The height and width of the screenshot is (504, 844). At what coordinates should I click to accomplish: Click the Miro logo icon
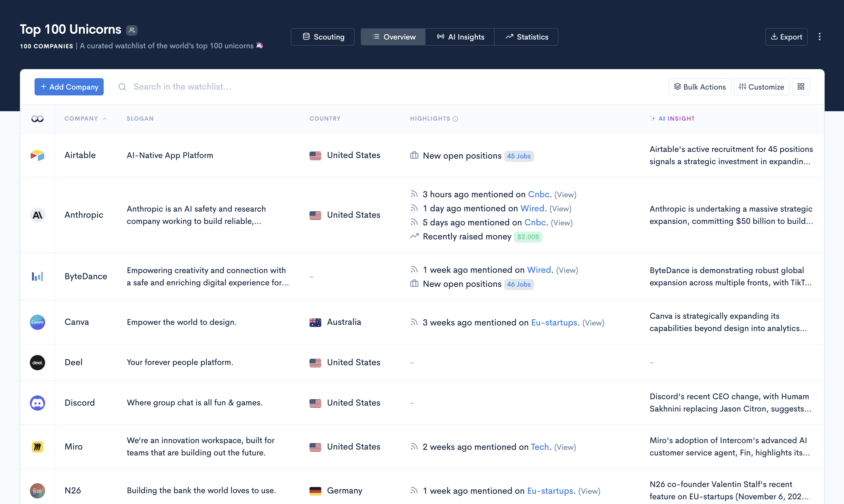coord(37,447)
